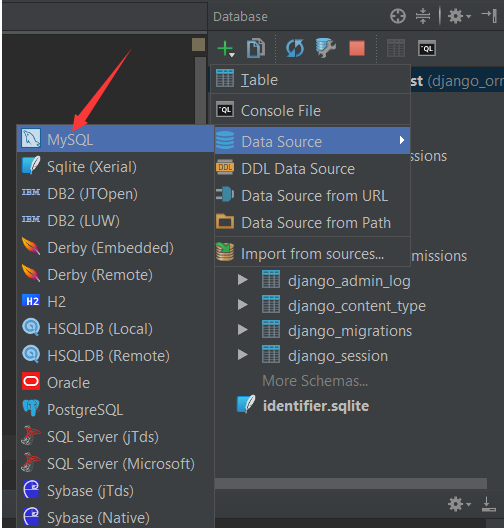Screen dimensions: 504x529
Task: Open Data Source Properties wrench icon
Action: pos(326,48)
